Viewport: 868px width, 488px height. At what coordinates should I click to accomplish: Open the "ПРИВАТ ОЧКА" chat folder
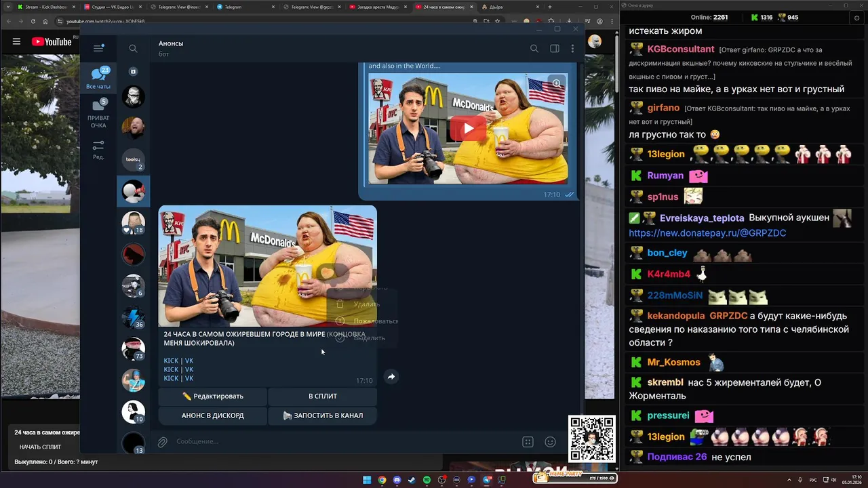coord(98,113)
